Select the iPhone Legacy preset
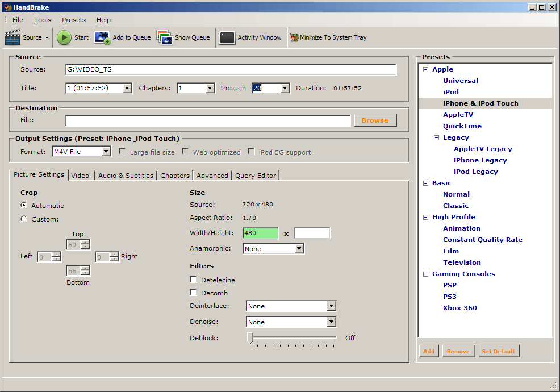Image resolution: width=560 pixels, height=392 pixels. (x=480, y=160)
